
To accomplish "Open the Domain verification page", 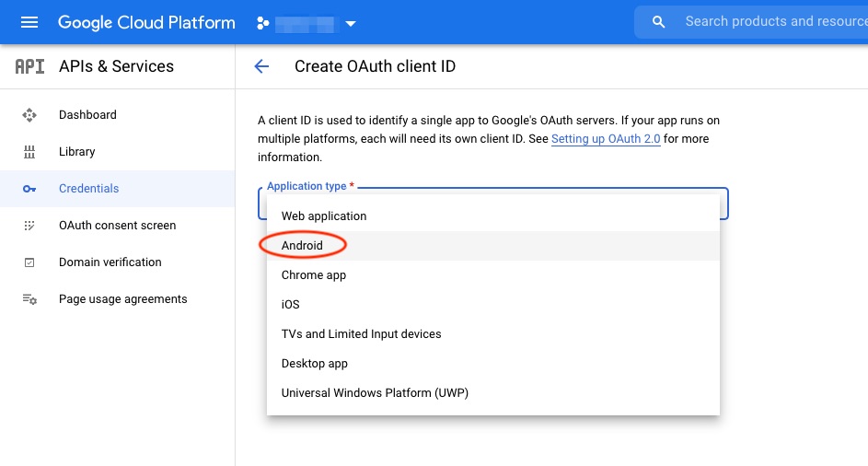I will click(110, 262).
